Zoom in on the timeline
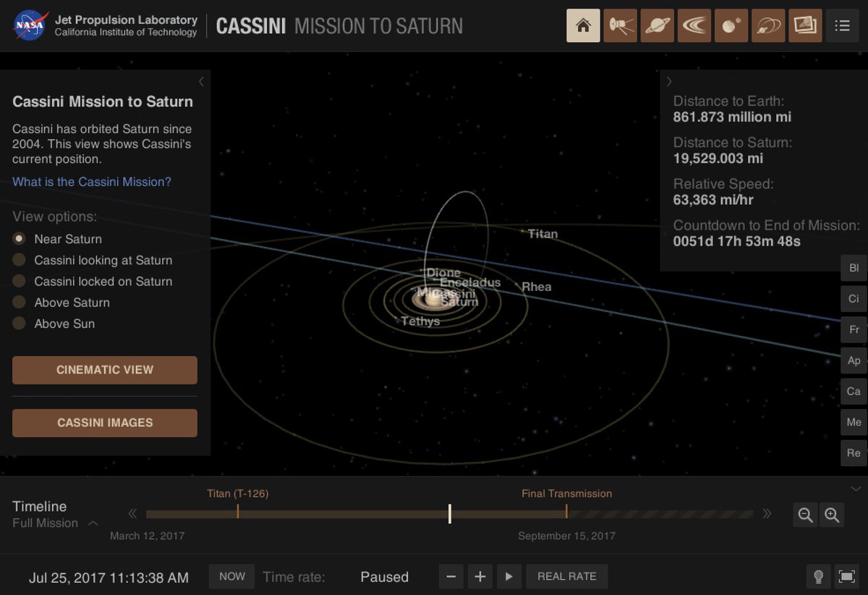868x595 pixels. pos(832,515)
